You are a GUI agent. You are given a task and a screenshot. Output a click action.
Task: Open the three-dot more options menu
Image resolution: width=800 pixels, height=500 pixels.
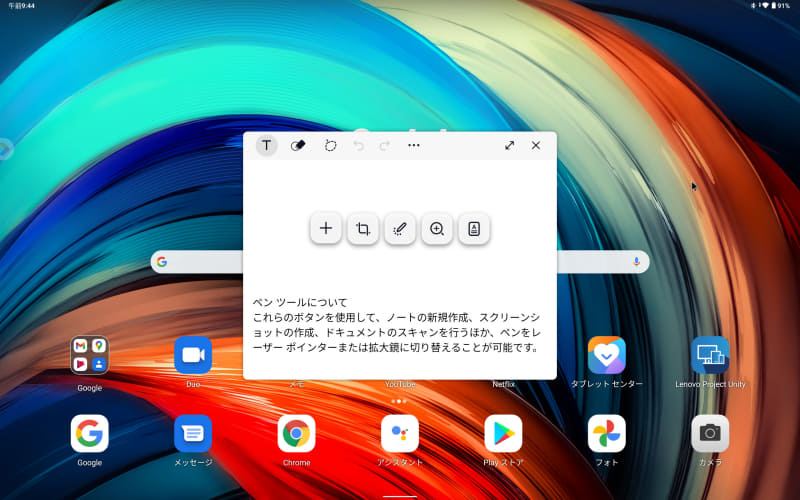pos(414,145)
